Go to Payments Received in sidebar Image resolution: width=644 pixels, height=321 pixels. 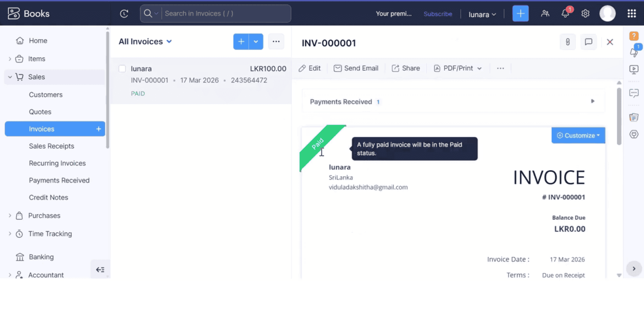(59, 180)
